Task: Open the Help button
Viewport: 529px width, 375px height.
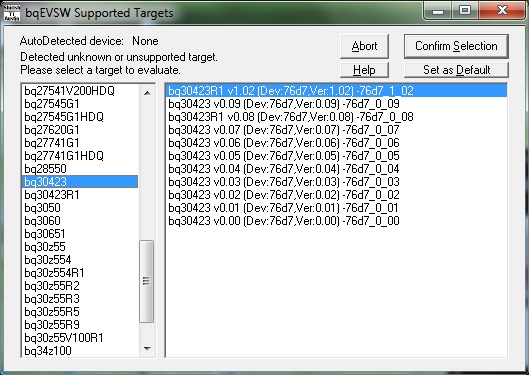Action: [x=364, y=70]
